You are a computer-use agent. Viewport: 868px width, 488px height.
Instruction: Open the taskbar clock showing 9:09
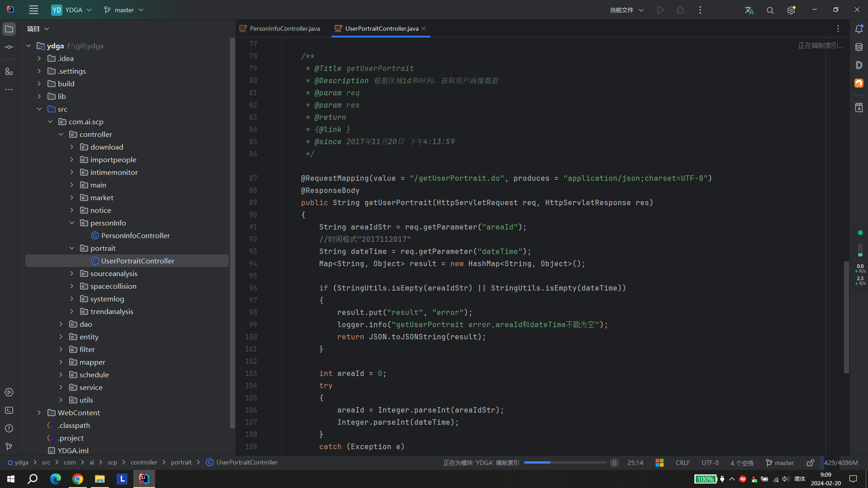(826, 479)
